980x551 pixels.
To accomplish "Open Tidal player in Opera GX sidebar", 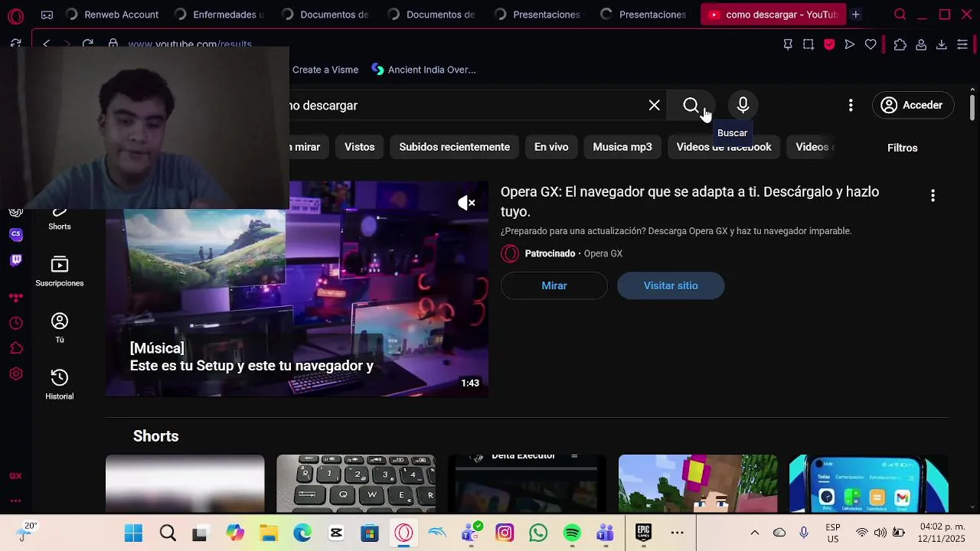I will click(x=15, y=298).
